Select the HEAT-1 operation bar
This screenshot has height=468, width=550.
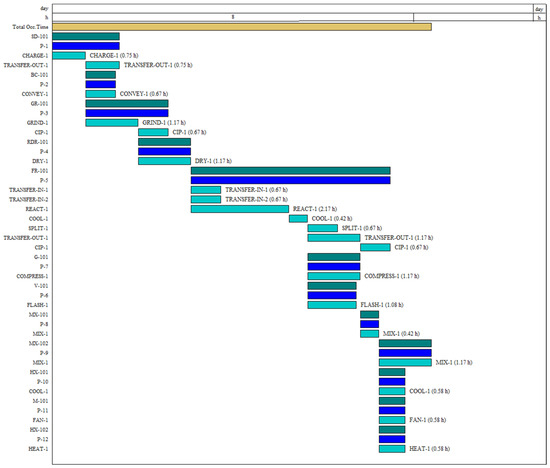coord(392,449)
